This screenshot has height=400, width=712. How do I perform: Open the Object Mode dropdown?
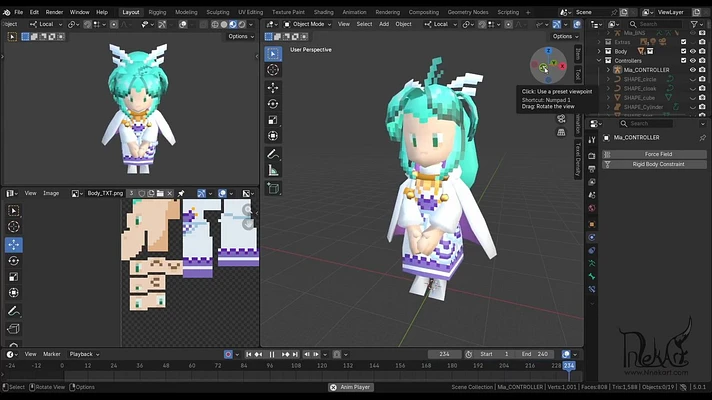tap(307, 24)
